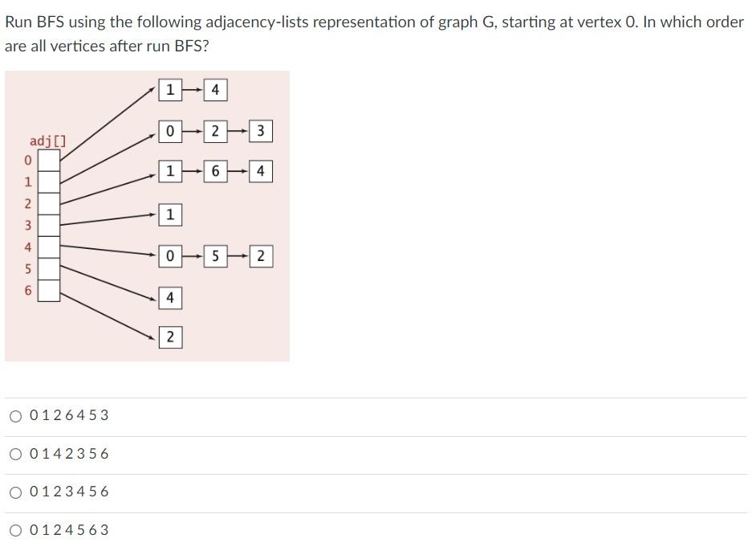This screenshot has height=555, width=756.
Task: Click node 4 in the top list row
Action: coord(215,90)
